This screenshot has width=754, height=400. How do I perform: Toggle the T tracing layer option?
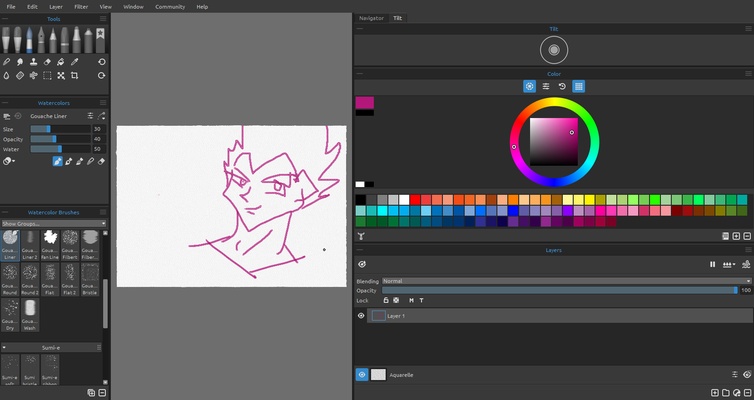click(x=422, y=300)
